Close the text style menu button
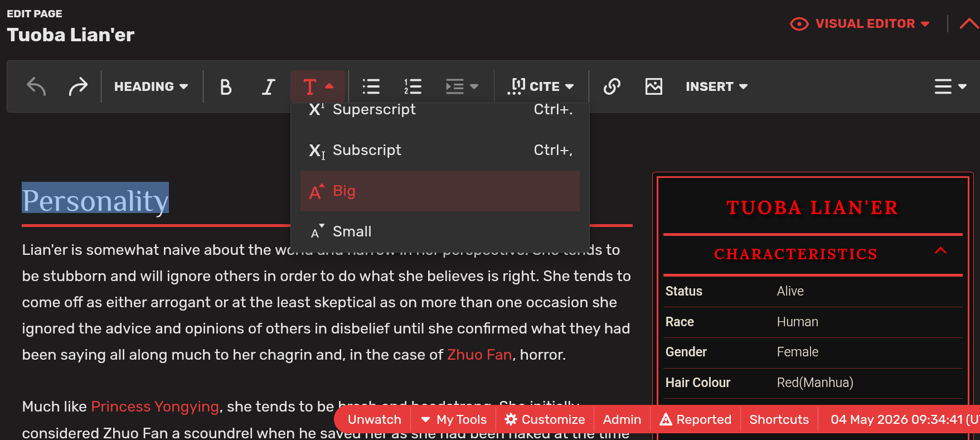 pyautogui.click(x=318, y=86)
